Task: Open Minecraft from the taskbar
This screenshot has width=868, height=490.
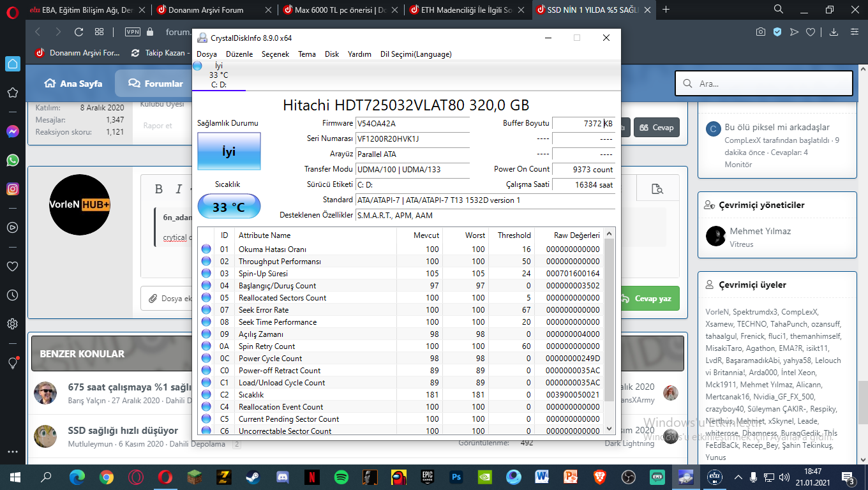Action: [x=194, y=477]
